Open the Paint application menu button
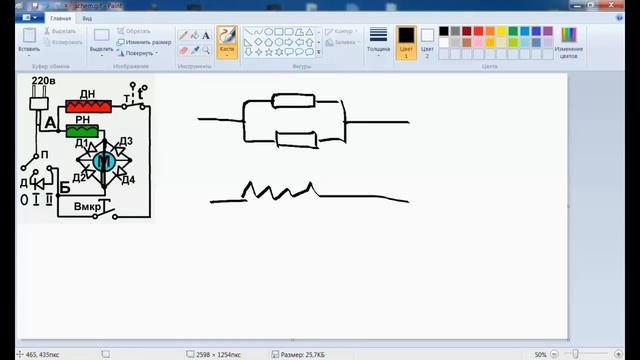Image resolution: width=640 pixels, height=360 pixels. pos(30,18)
